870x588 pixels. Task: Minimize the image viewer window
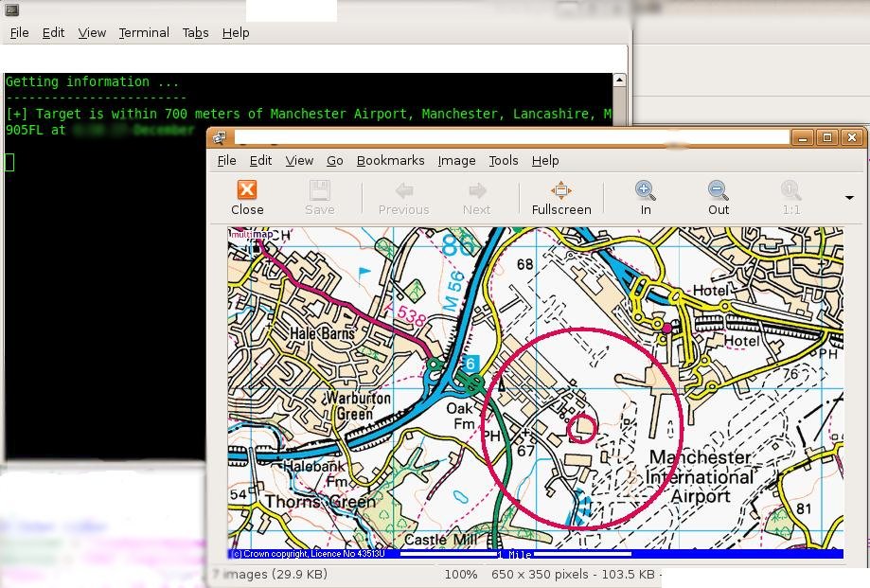click(x=802, y=137)
